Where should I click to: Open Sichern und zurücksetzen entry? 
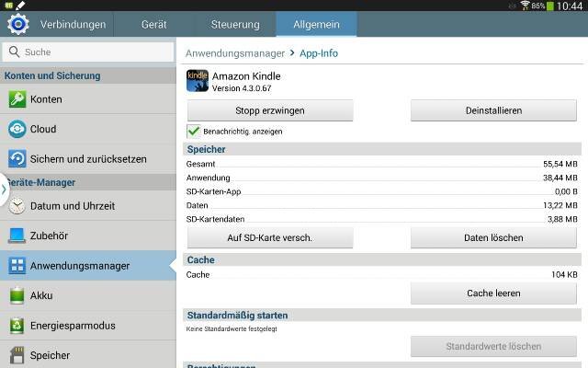point(88,159)
